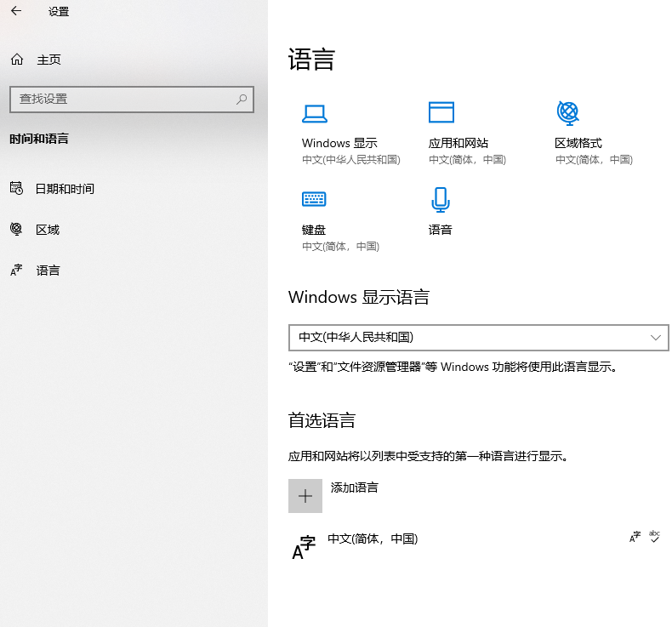Click the 设置 window title

[59, 12]
